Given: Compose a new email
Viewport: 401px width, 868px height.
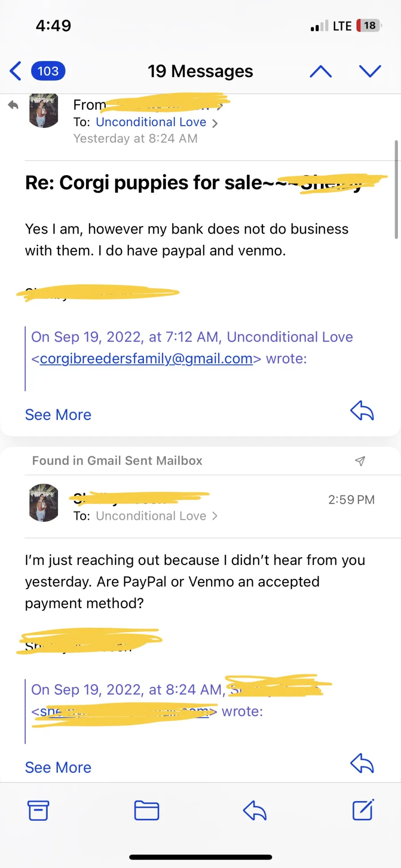Looking at the screenshot, I should point(363,810).
